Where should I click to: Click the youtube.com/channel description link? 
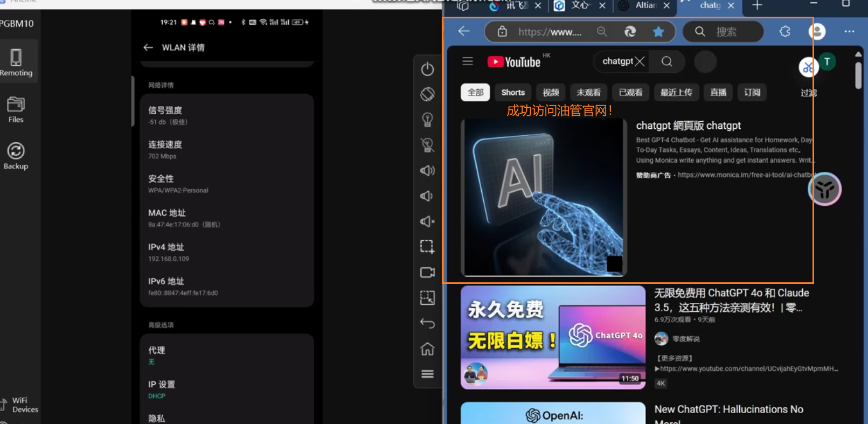(x=749, y=369)
